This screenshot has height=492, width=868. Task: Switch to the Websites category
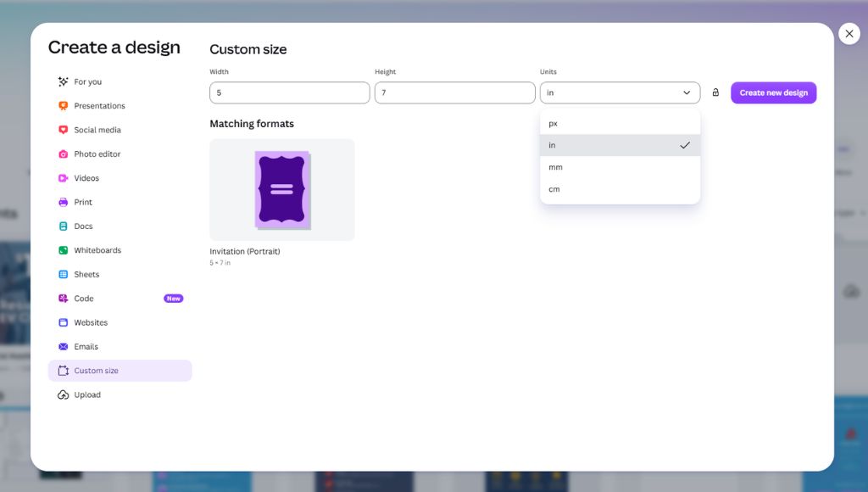coord(120,322)
